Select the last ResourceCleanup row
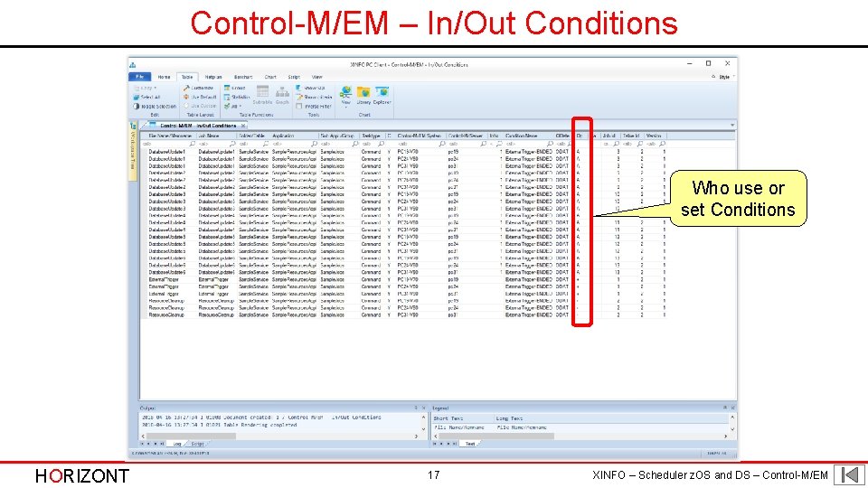This screenshot has height=488, width=868. (406, 314)
